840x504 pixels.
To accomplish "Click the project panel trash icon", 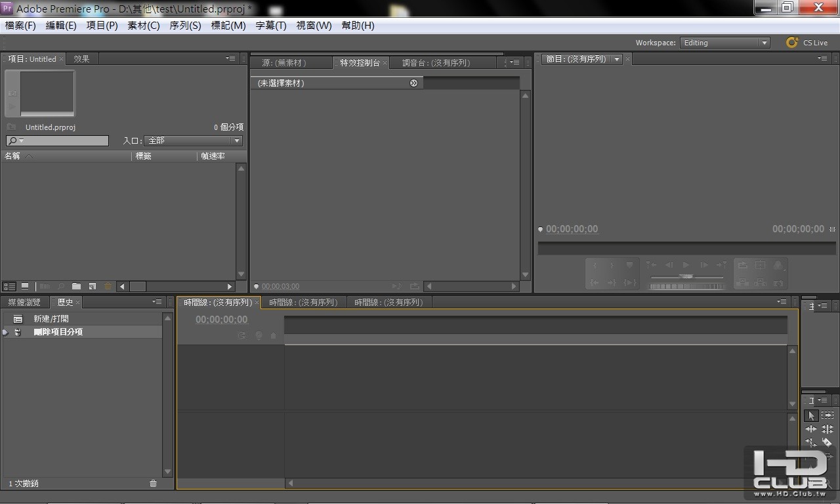I will [x=108, y=287].
